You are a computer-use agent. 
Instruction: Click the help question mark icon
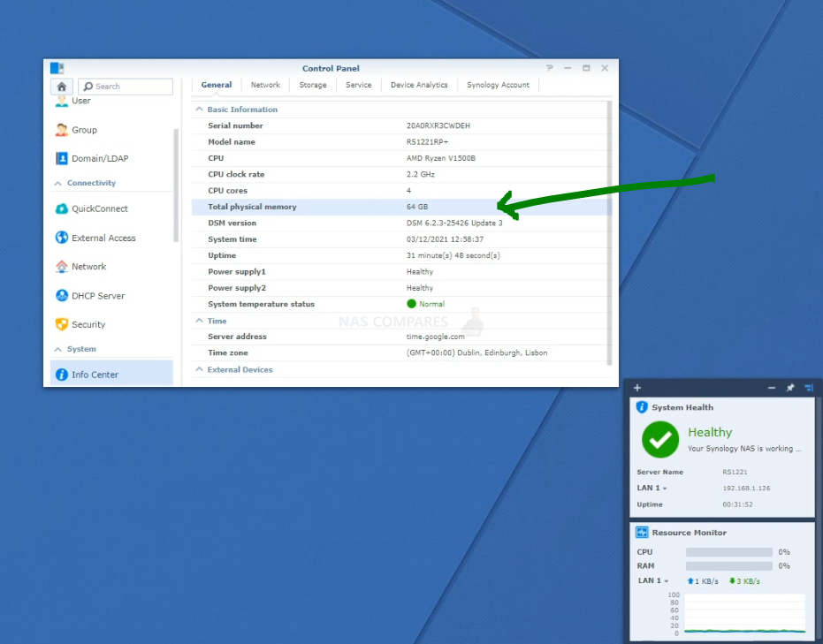549,68
